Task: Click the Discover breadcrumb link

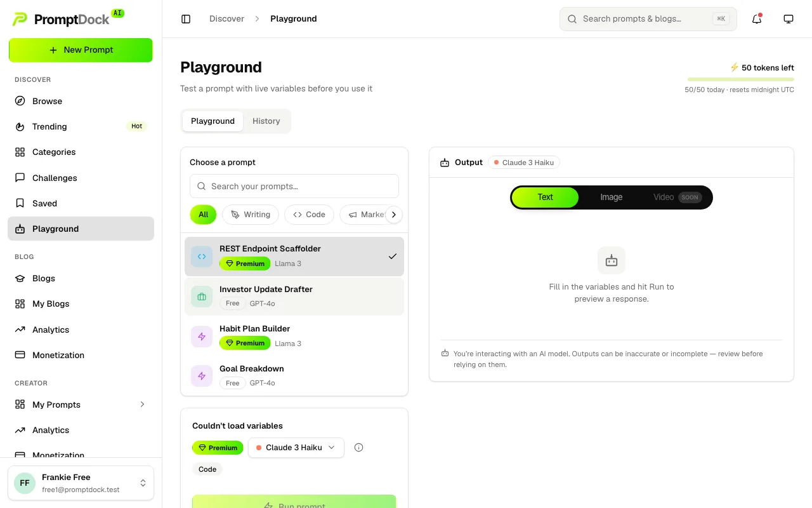Action: [226, 19]
